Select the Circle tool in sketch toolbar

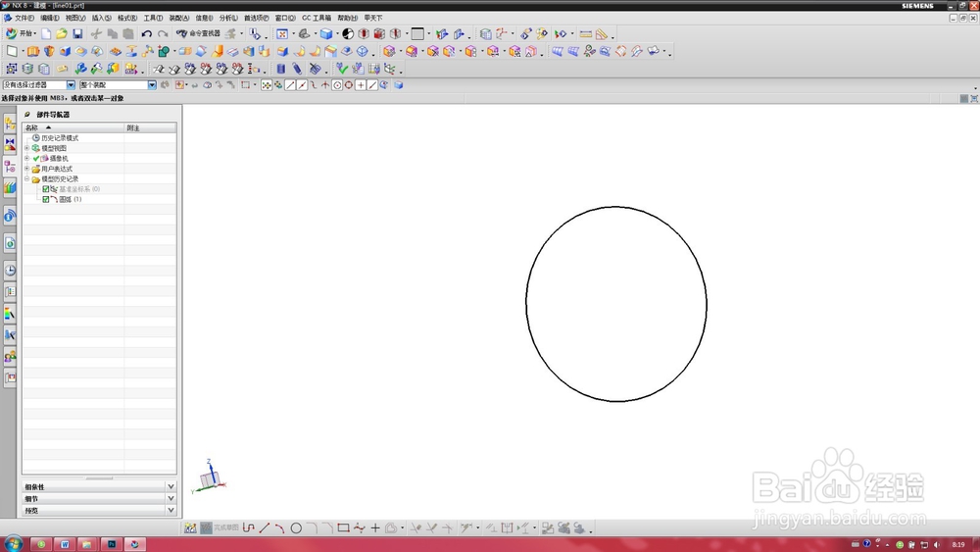pyautogui.click(x=296, y=528)
